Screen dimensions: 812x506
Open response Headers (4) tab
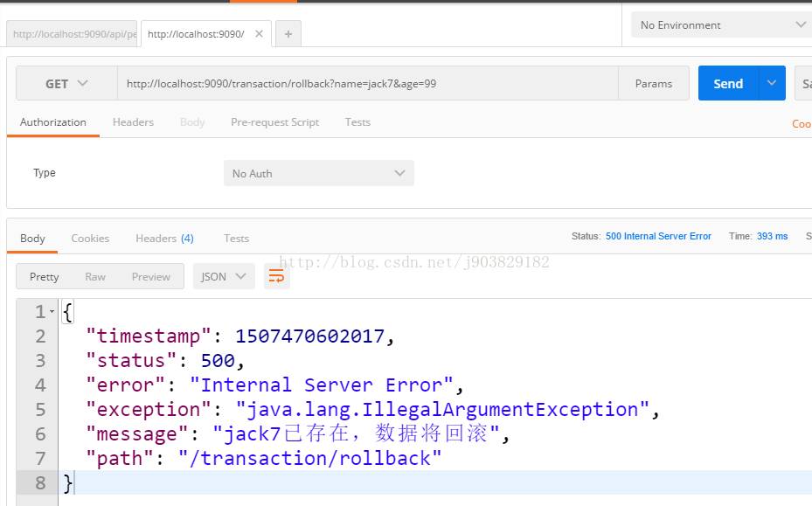(x=164, y=239)
